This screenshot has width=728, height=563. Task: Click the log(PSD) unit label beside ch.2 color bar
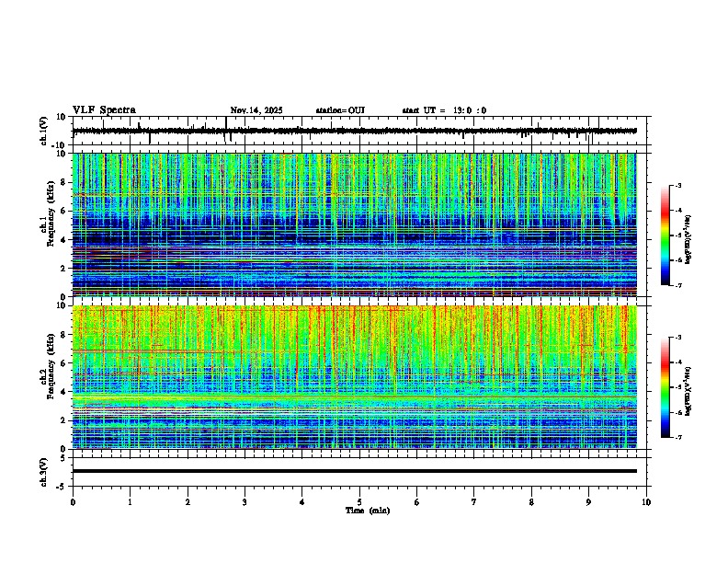point(688,391)
